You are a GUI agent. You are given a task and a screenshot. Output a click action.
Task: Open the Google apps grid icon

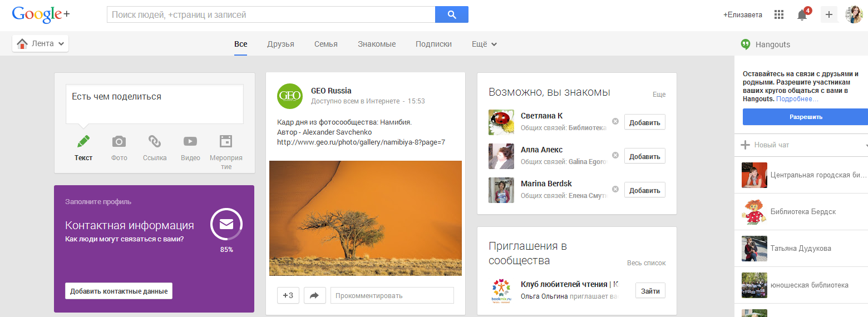point(779,14)
